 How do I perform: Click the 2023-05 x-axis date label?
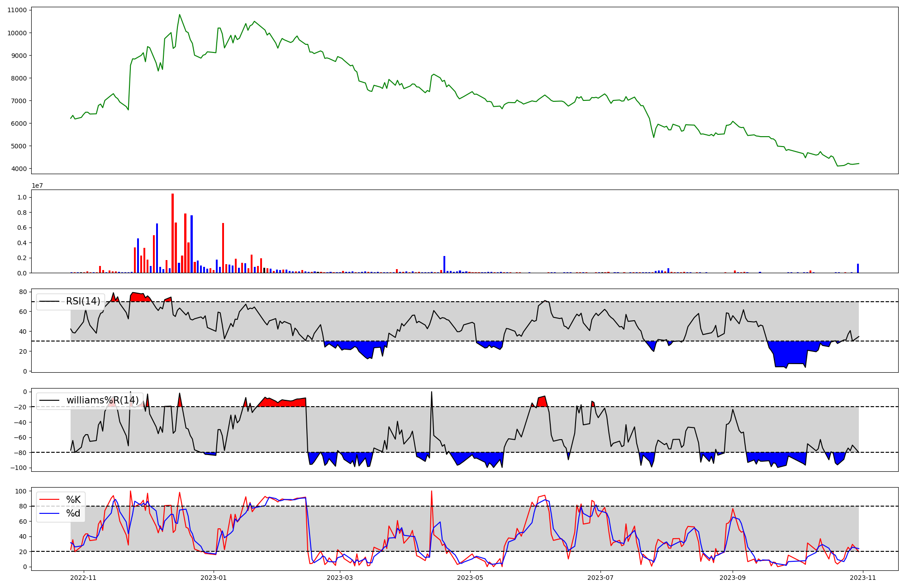pos(470,578)
